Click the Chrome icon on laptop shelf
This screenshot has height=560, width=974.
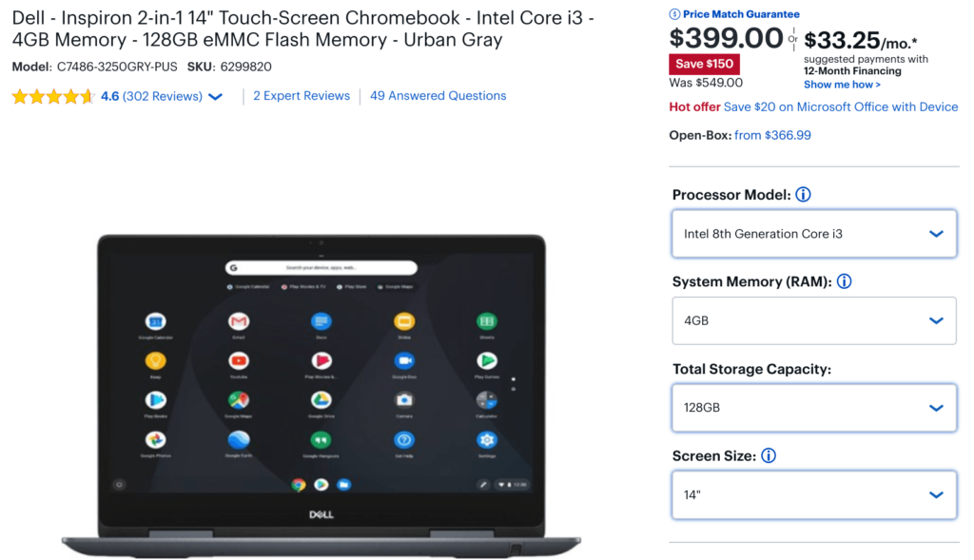(x=298, y=484)
